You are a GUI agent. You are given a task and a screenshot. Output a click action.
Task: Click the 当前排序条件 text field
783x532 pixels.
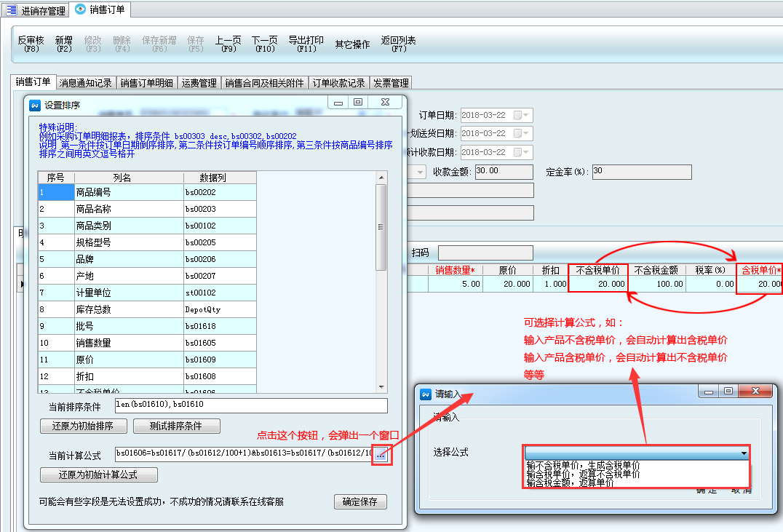point(251,406)
